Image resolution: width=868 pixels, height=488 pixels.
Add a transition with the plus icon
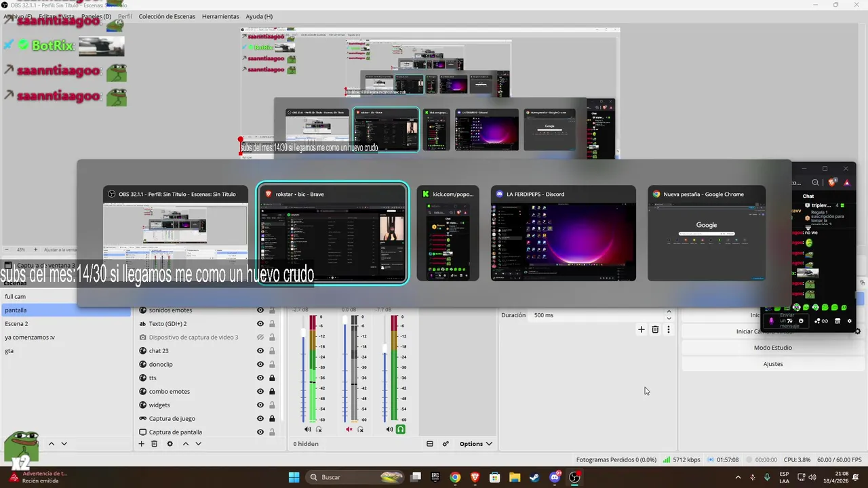[642, 329]
